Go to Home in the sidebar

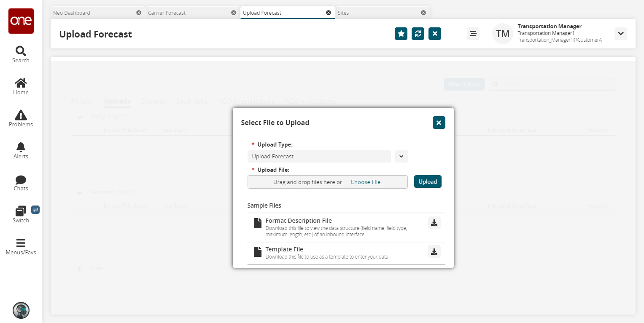pos(21,86)
